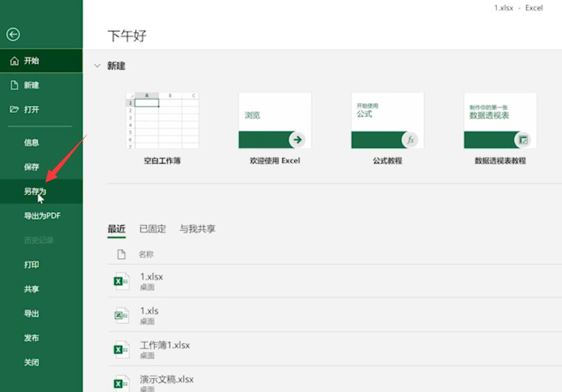This screenshot has width=562, height=392.
Task: Open recent file 1.xlsx
Action: coord(334,281)
